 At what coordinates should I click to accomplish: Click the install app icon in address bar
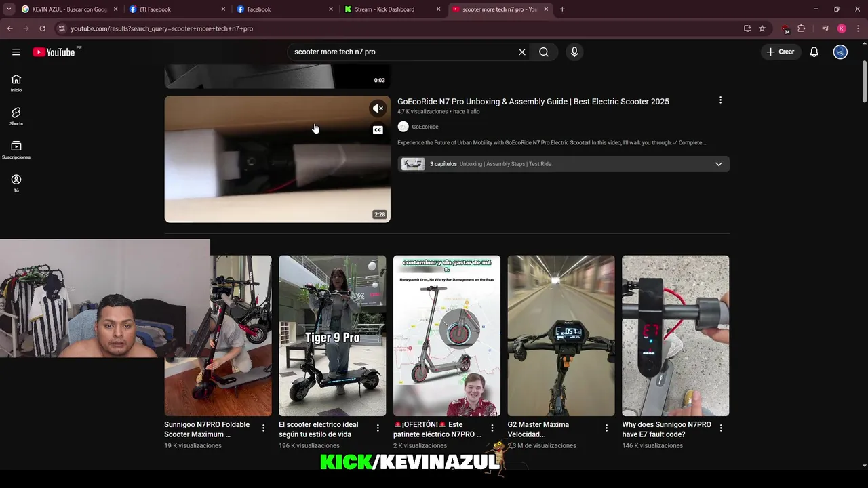tap(747, 28)
